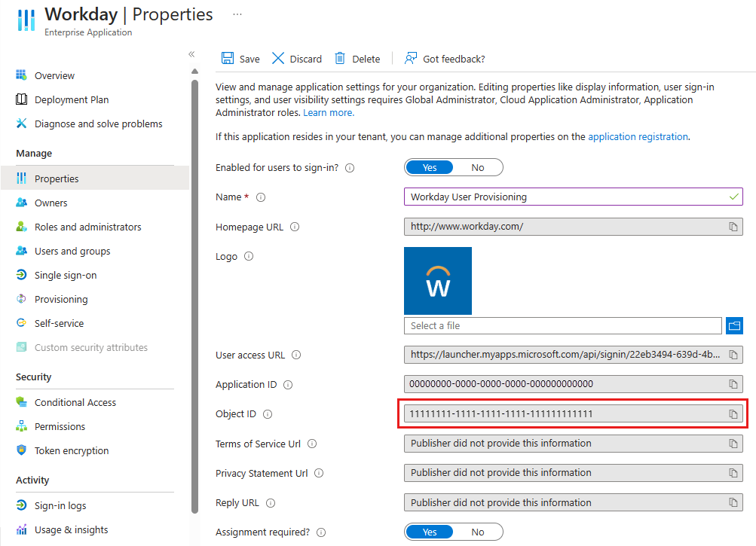The width and height of the screenshot is (756, 546).
Task: Set "Enabled for users to sign-in?" to No
Action: tap(477, 167)
